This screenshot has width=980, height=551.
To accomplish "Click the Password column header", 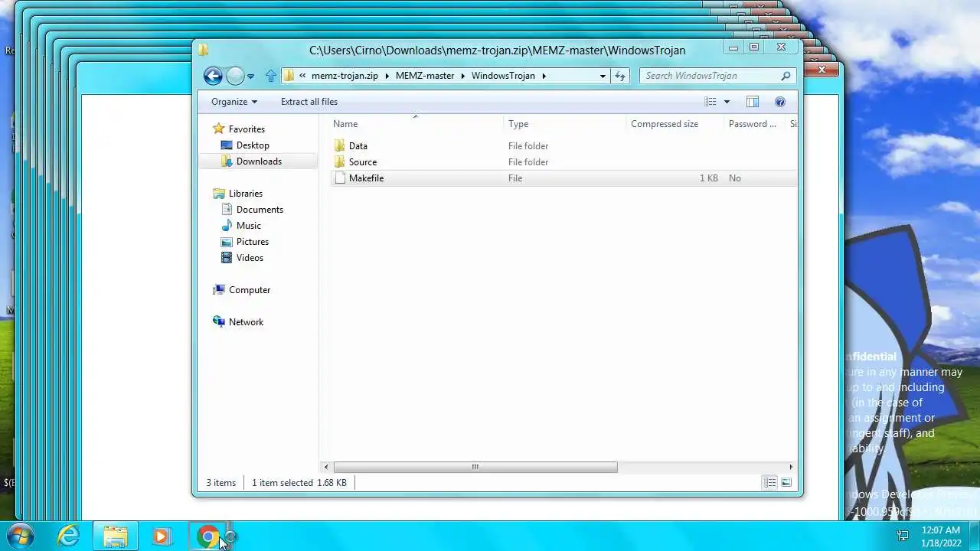I will click(x=754, y=124).
